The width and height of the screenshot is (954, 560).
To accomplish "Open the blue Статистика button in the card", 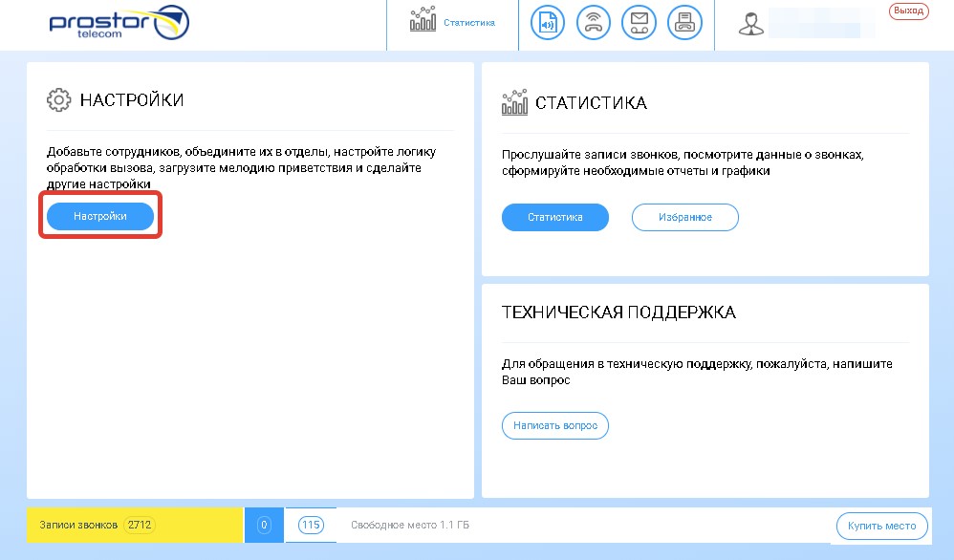I will (554, 217).
